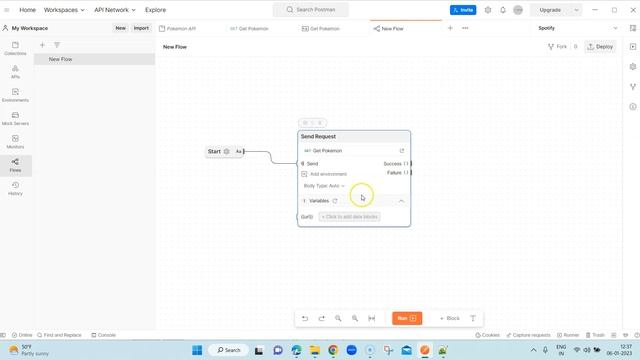Open the Workspaces dropdown
640x360 pixels.
pyautogui.click(x=64, y=10)
